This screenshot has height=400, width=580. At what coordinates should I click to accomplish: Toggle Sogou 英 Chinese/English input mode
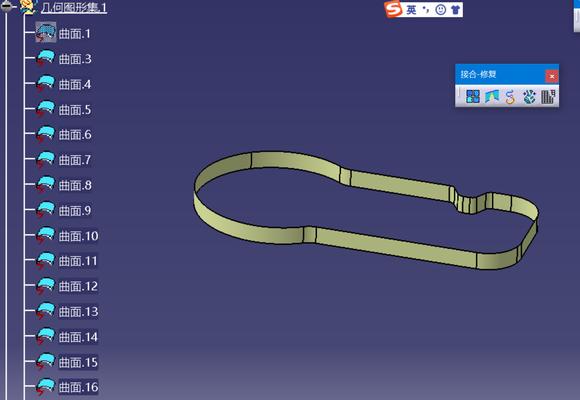[x=411, y=10]
